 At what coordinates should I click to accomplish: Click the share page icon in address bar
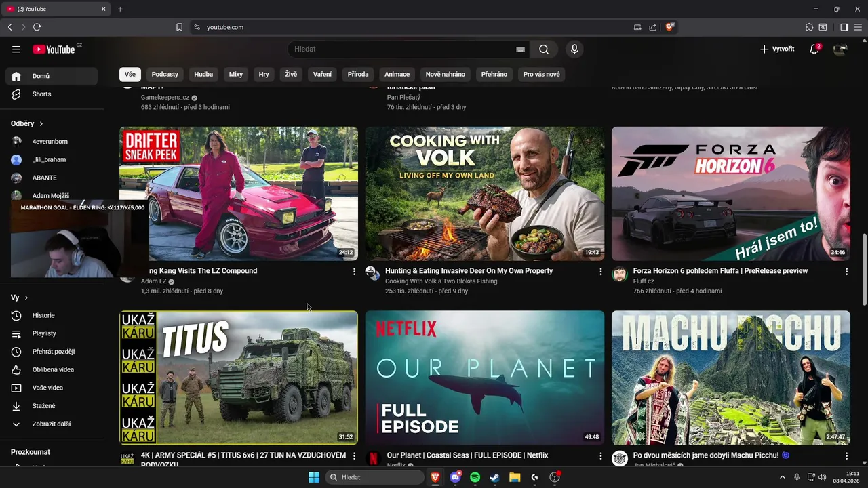(652, 27)
